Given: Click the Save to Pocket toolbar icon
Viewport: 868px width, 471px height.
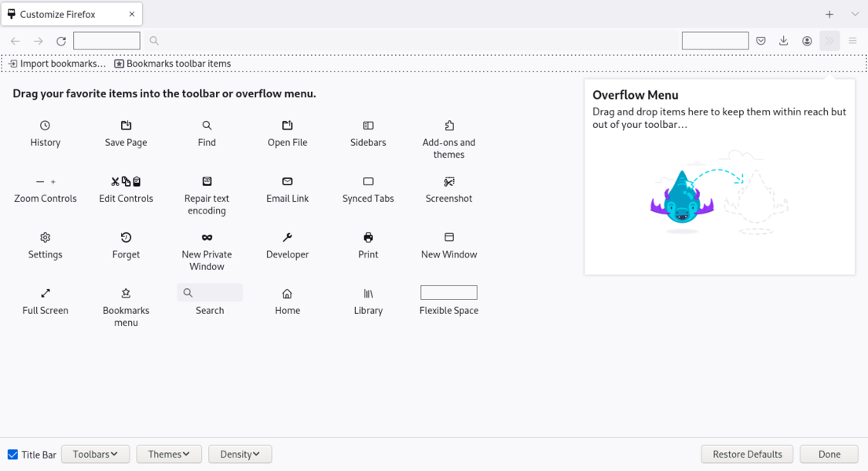Looking at the screenshot, I should [x=761, y=41].
